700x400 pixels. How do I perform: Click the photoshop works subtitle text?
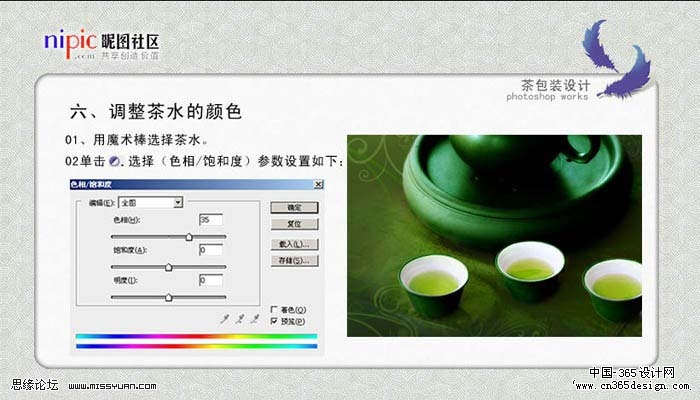coord(547,96)
